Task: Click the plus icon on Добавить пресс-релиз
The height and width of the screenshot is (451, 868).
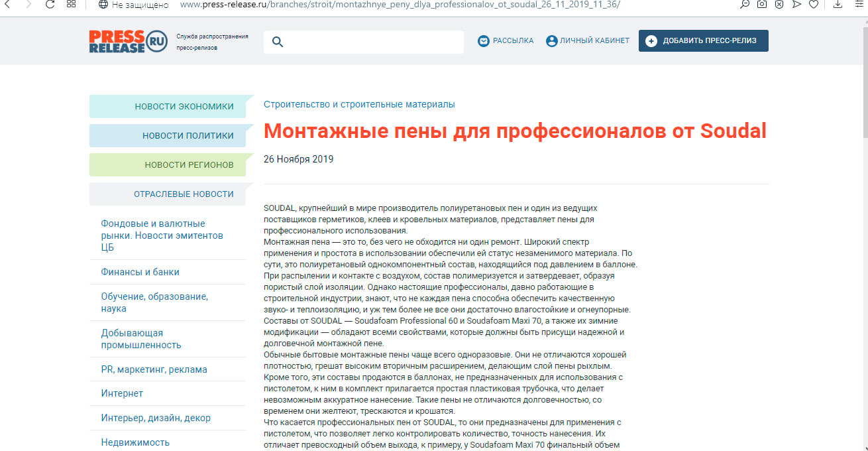Action: point(651,41)
